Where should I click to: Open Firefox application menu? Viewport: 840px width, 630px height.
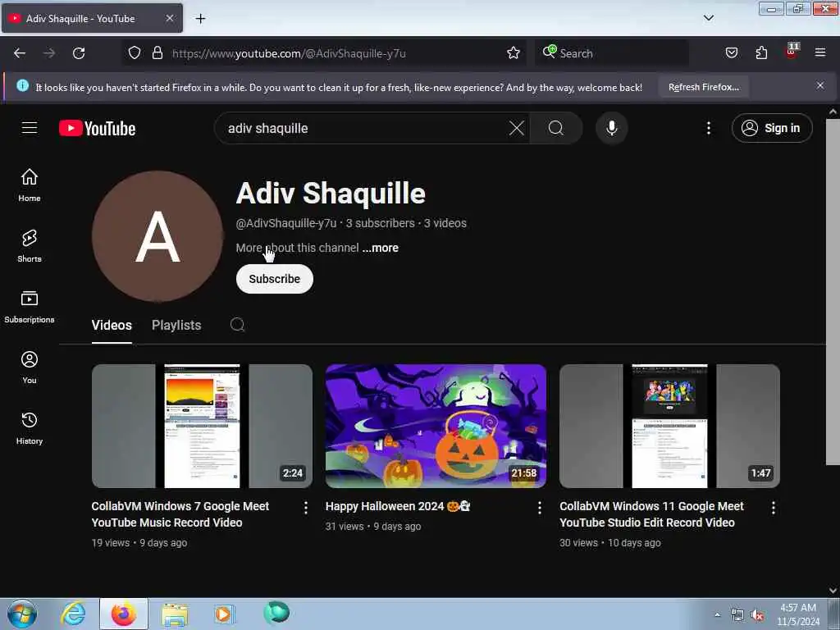[x=820, y=53]
